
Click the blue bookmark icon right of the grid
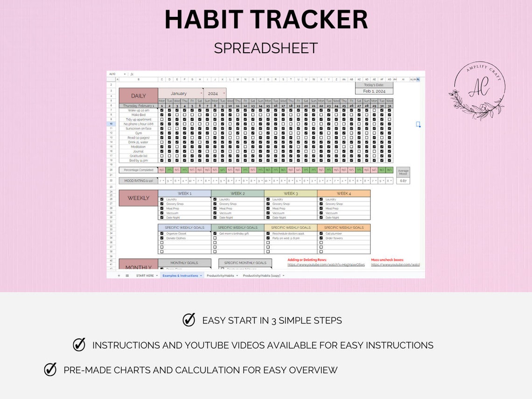pyautogui.click(x=419, y=125)
